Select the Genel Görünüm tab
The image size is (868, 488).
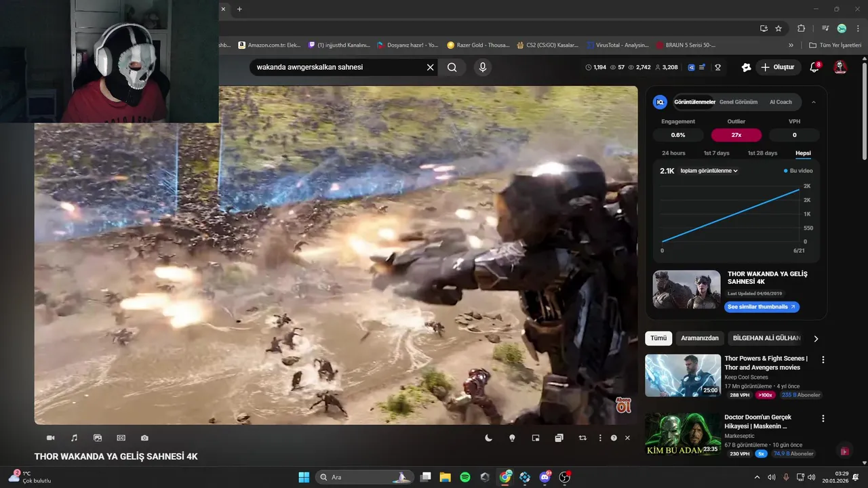click(x=738, y=102)
